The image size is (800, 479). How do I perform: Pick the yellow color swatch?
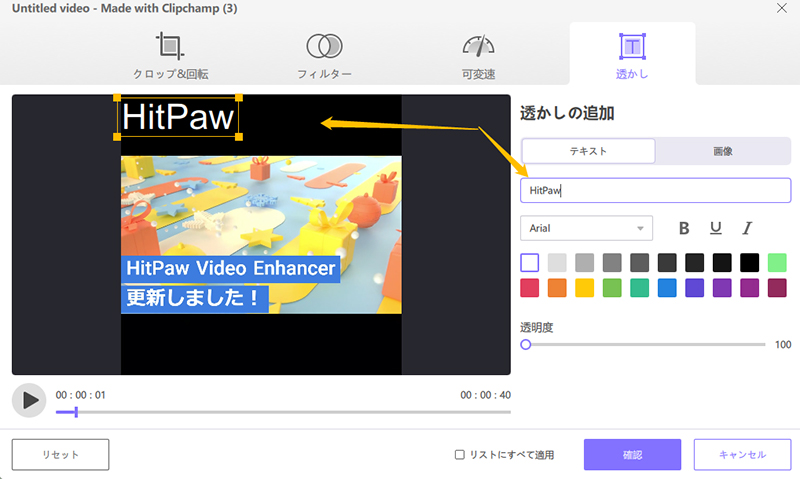[585, 288]
